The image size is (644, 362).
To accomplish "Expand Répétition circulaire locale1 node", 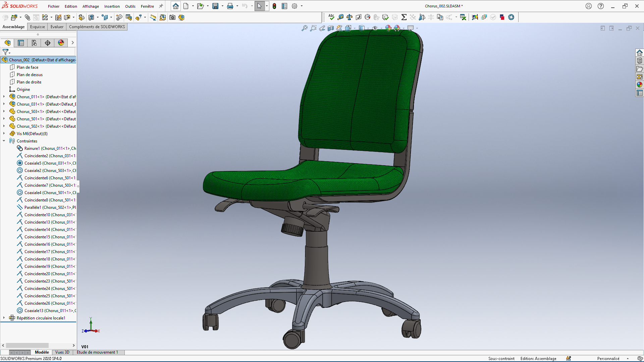I will coord(4,318).
